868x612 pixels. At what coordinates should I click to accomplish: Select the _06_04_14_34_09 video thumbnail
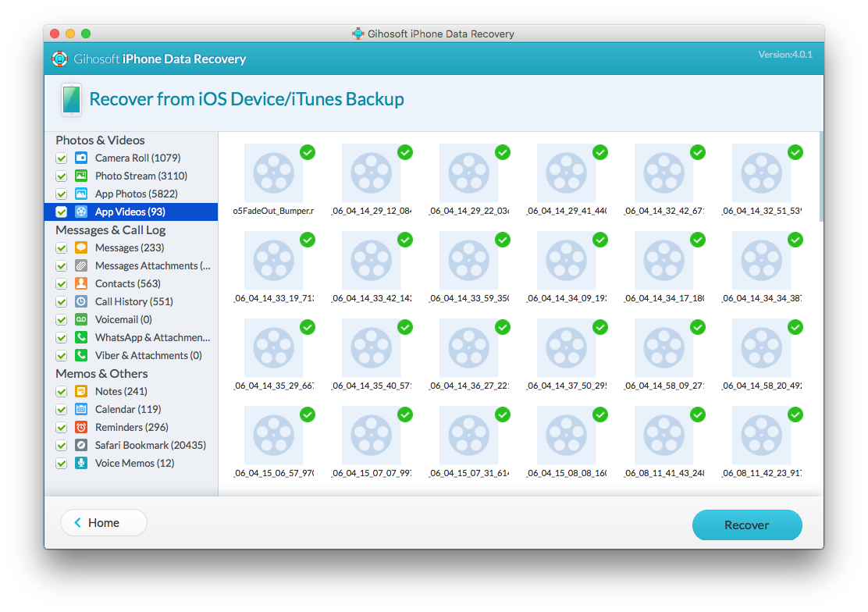566,260
